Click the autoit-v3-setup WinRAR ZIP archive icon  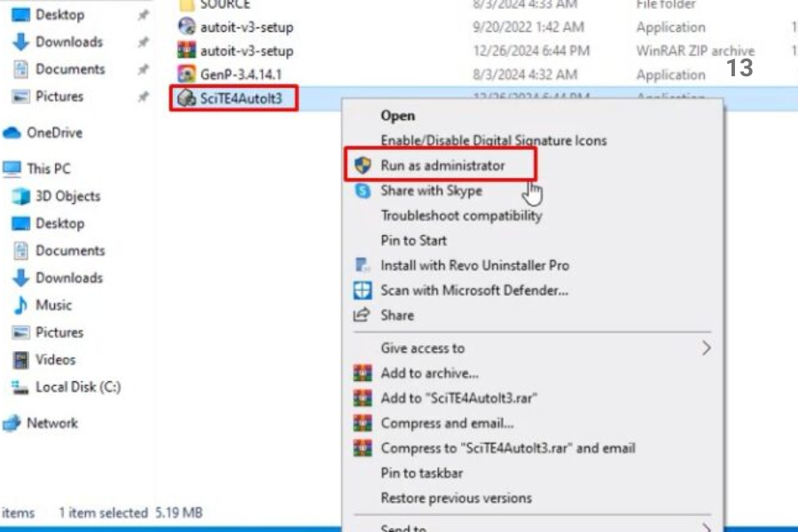pyautogui.click(x=186, y=51)
